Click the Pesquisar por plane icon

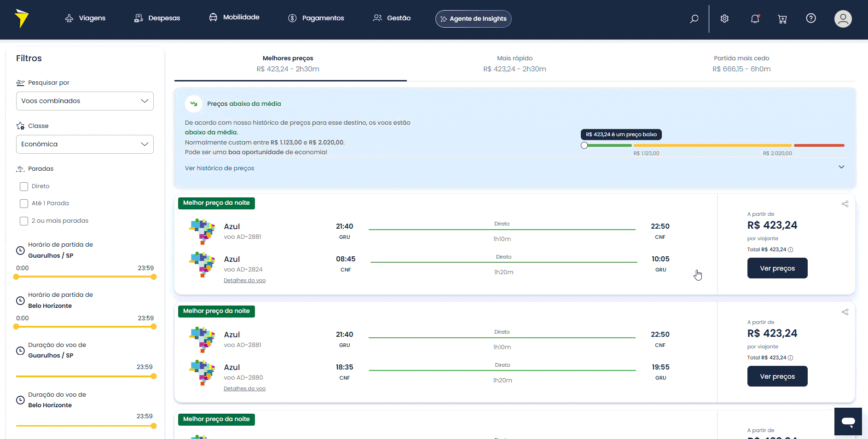click(20, 83)
